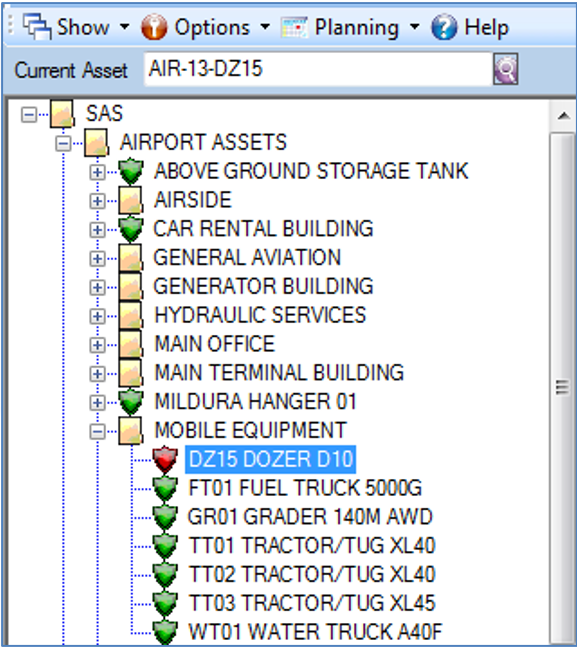
Task: Click the folder icon next to Airside
Action: [131, 200]
